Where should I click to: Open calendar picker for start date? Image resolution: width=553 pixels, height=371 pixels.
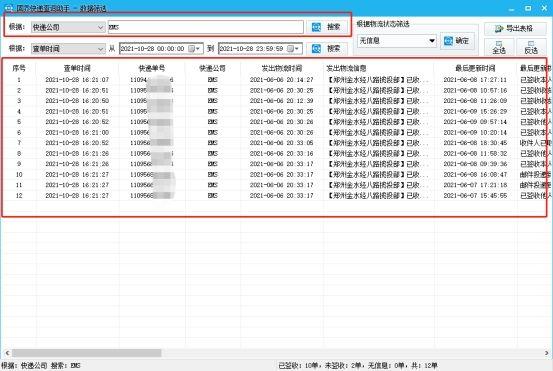[x=194, y=49]
